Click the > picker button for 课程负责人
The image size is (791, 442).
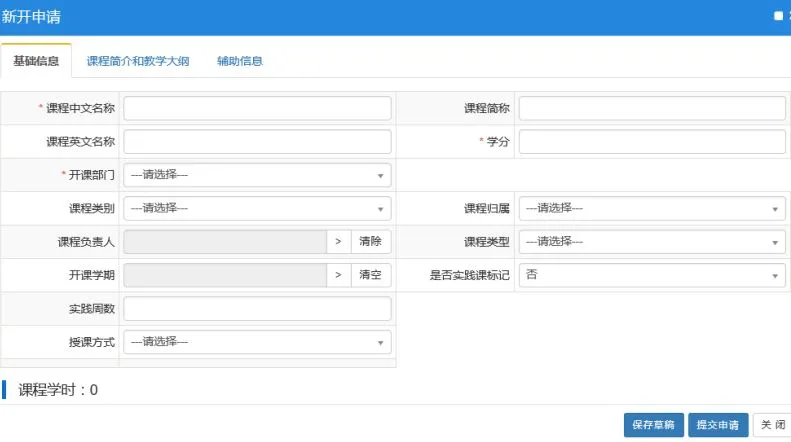tap(338, 242)
